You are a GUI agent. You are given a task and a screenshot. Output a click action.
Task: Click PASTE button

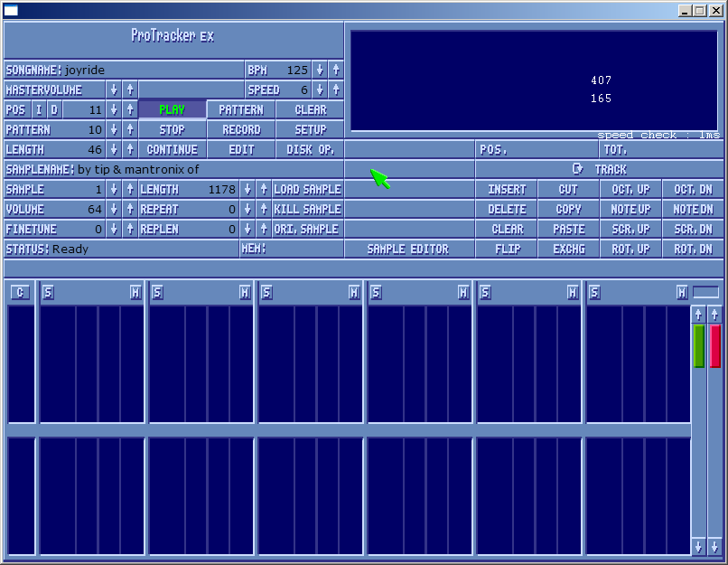point(568,229)
